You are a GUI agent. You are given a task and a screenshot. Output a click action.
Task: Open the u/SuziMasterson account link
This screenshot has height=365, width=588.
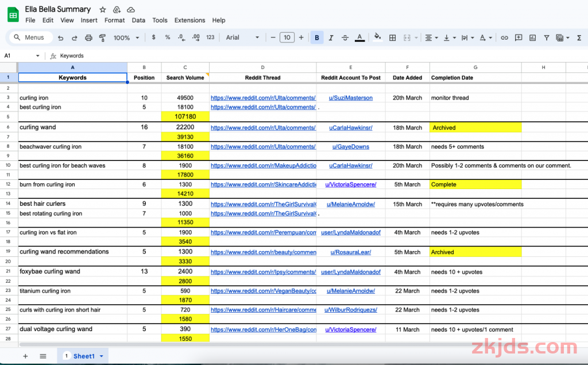coord(351,98)
